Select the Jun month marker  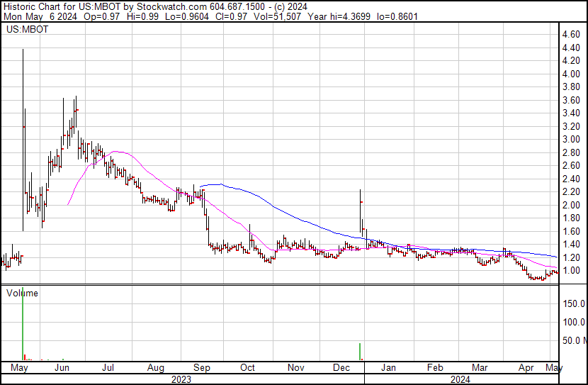pyautogui.click(x=62, y=368)
